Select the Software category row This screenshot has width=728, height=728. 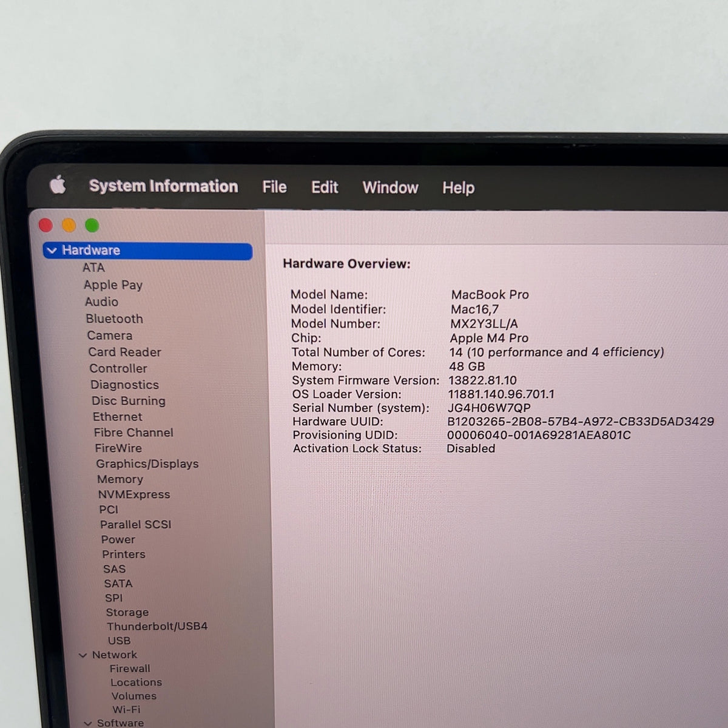click(x=120, y=723)
